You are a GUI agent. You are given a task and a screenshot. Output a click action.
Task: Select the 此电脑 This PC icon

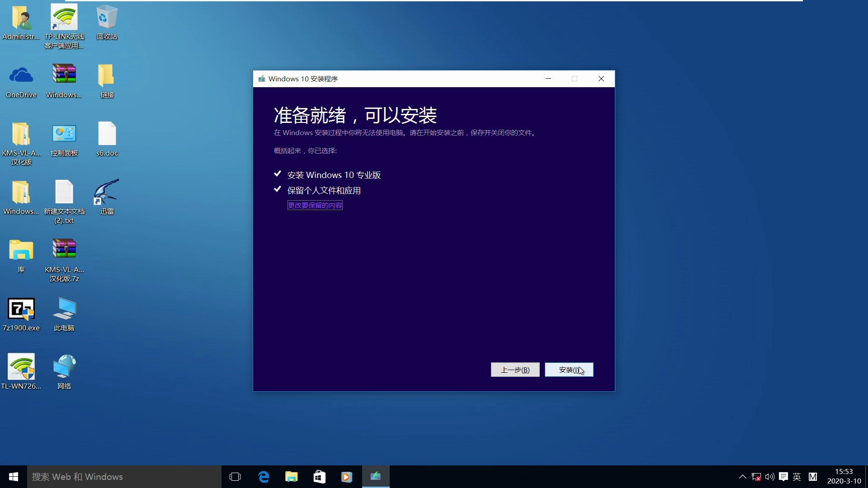[64, 314]
